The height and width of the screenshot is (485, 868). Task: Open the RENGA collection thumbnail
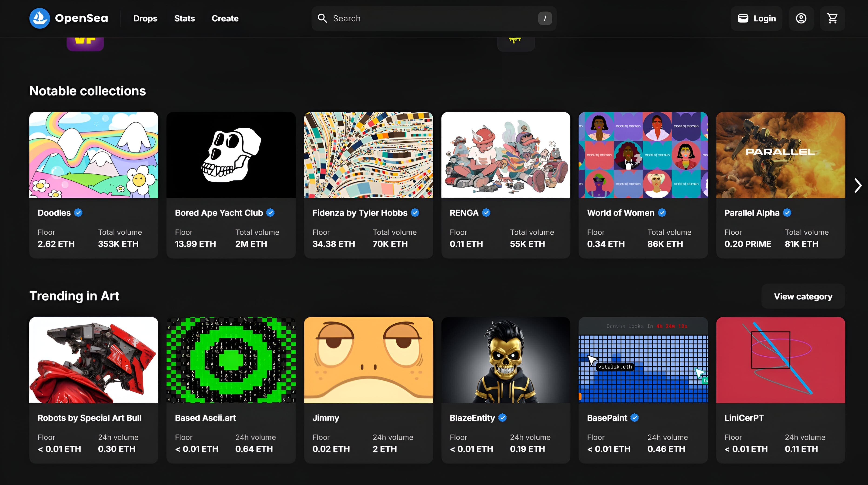(505, 155)
